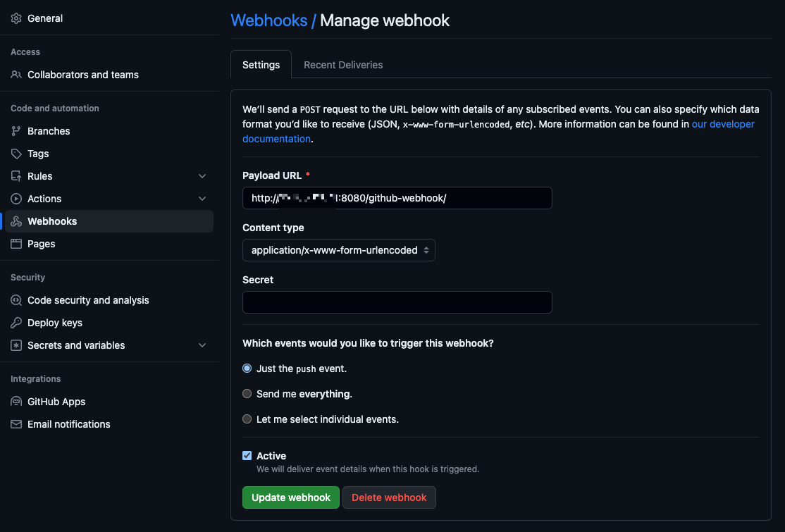Follow the Webhooks breadcrumb link
785x532 pixels.
point(269,20)
